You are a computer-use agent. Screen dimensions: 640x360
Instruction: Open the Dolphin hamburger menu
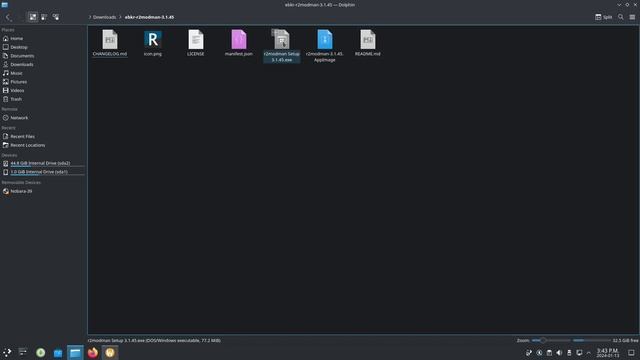(632, 17)
